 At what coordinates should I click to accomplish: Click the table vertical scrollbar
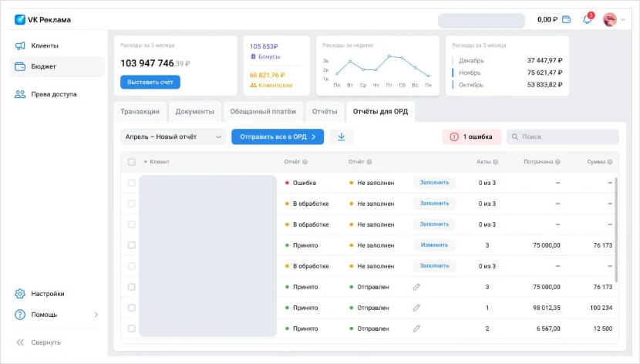(x=616, y=229)
